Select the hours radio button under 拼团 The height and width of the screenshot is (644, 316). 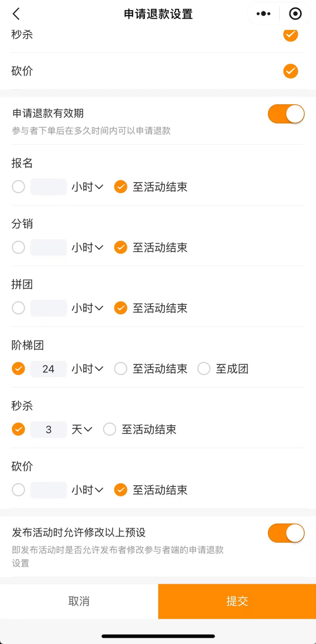tap(19, 308)
